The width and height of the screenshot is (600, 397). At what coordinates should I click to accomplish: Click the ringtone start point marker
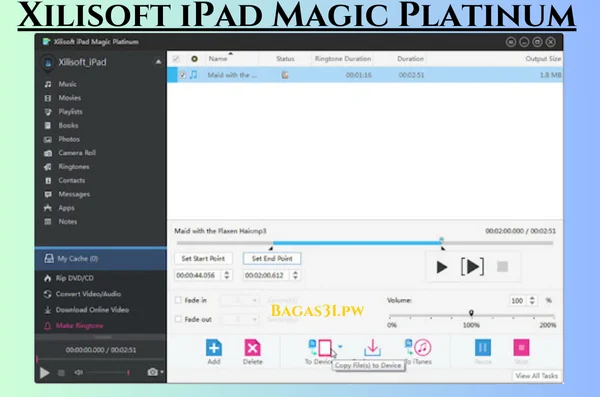click(271, 248)
